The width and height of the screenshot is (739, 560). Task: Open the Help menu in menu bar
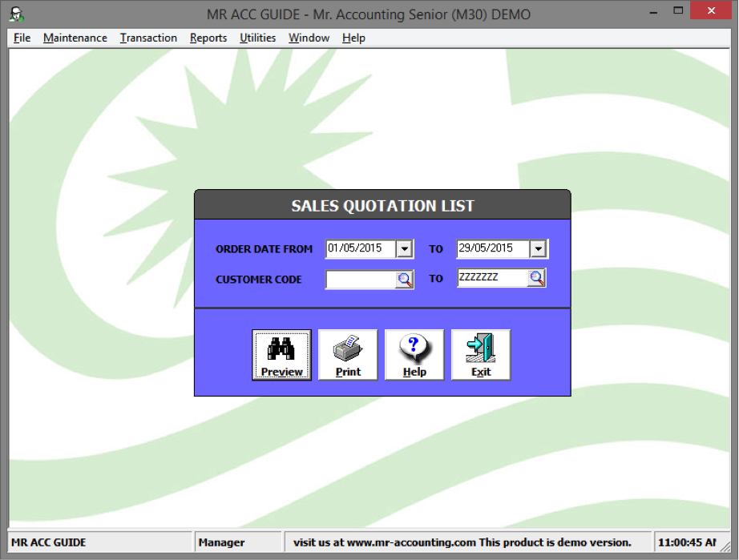coord(354,38)
